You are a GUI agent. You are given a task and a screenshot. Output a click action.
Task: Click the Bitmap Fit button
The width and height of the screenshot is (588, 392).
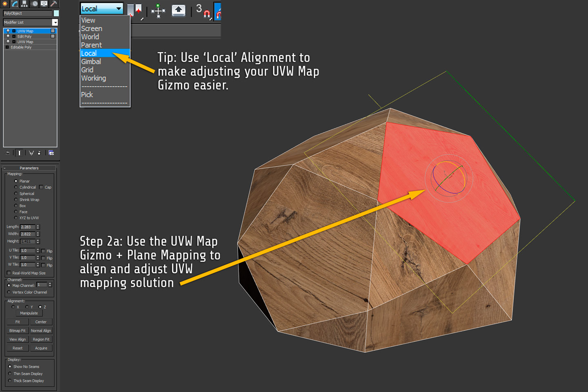click(x=18, y=331)
